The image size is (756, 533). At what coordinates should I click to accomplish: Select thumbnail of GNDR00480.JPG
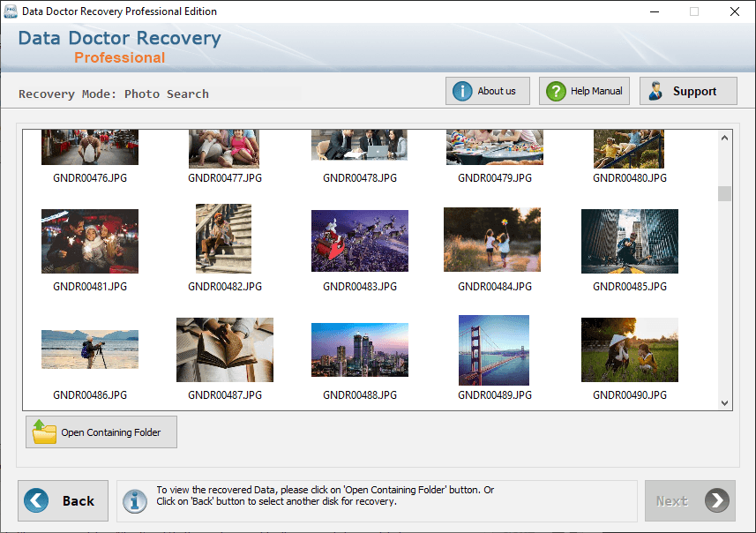click(629, 148)
